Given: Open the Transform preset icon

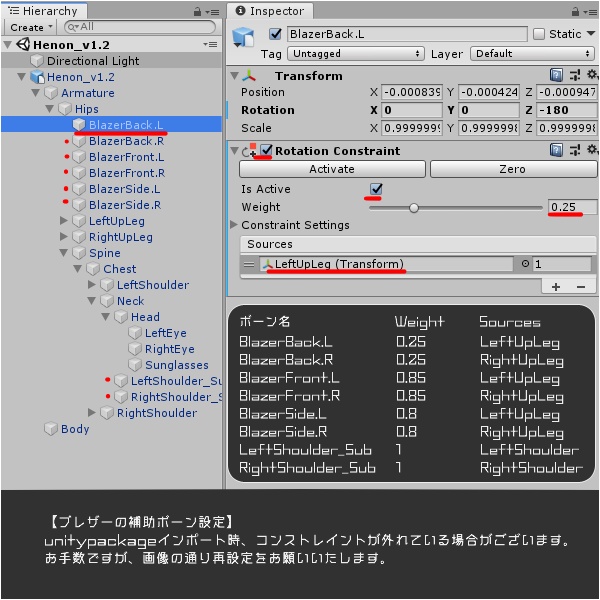Looking at the screenshot, I should tap(575, 75).
